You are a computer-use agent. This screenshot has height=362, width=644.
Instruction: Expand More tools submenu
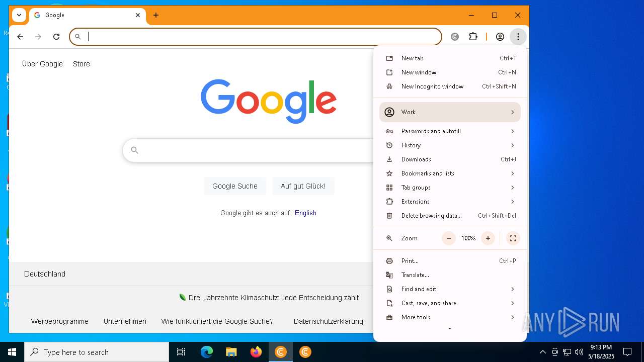point(450,317)
